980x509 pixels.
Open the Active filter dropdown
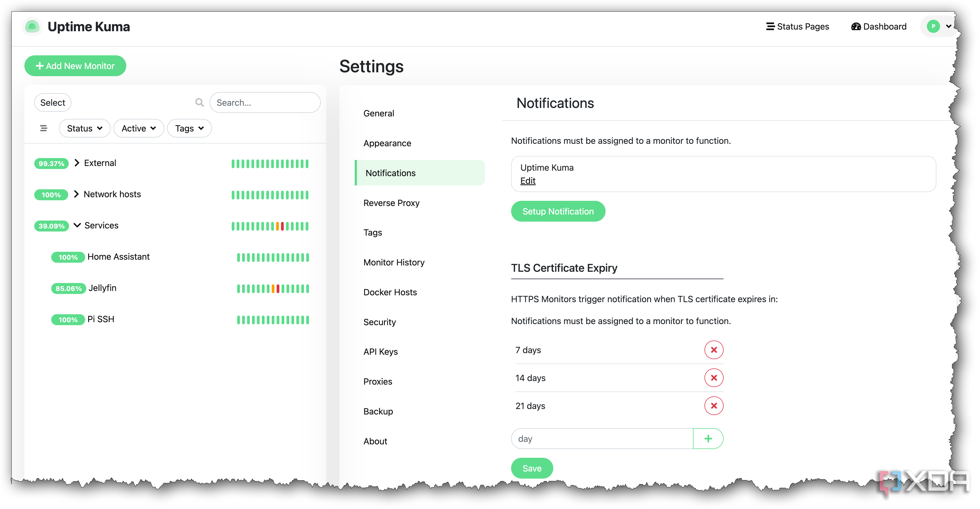coord(139,128)
